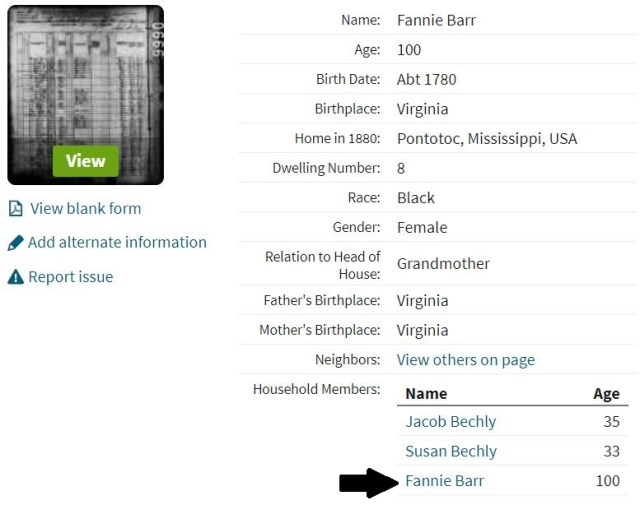Image resolution: width=640 pixels, height=505 pixels.
Task: Select Fannie Barr in Household Members list
Action: click(444, 481)
